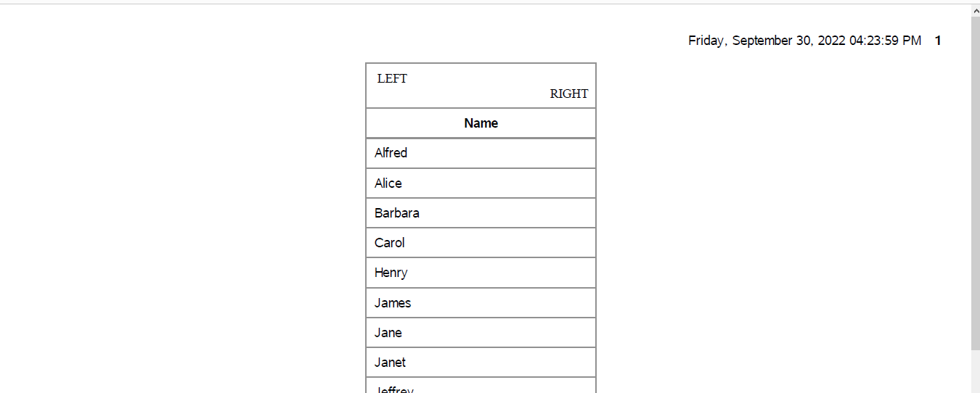Click the vertical scrollbar thumb
Viewport: 980px width, 393px height.
[975, 181]
